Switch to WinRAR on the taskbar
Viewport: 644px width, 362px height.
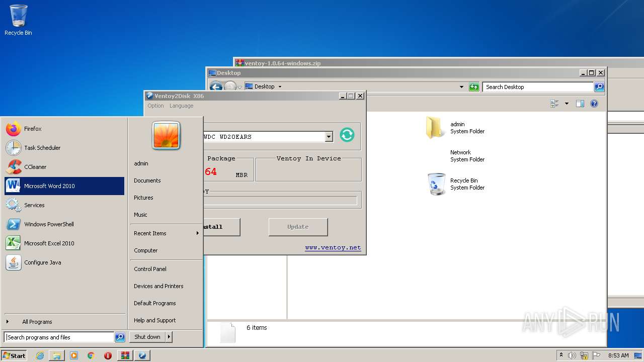pos(125,355)
